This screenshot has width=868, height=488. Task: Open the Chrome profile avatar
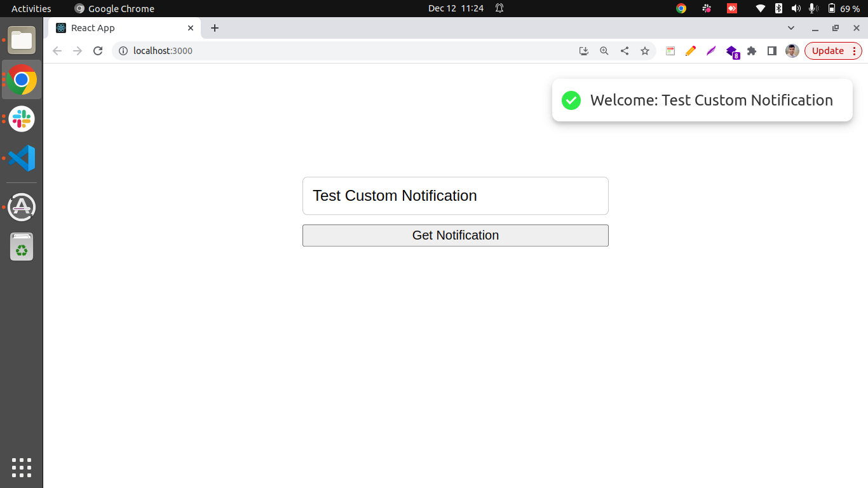[x=792, y=51]
